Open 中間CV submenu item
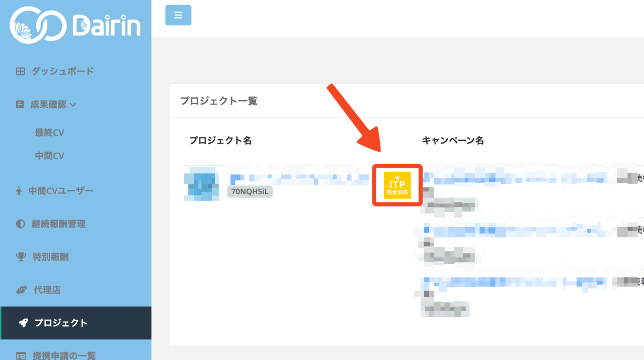The height and width of the screenshot is (360, 644). pos(49,156)
